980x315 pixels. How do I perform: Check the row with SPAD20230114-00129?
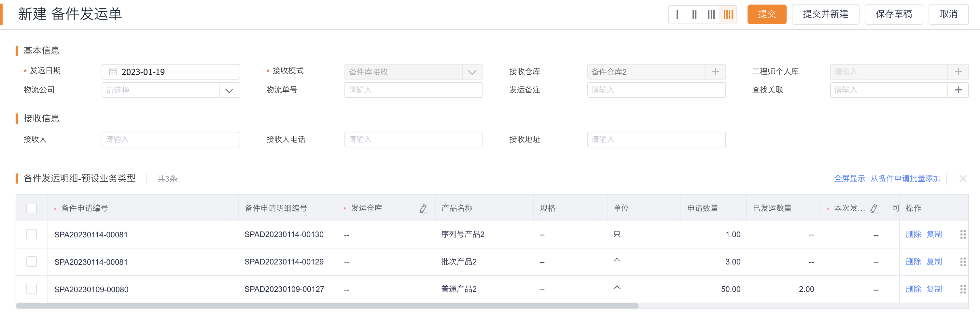[32, 262]
